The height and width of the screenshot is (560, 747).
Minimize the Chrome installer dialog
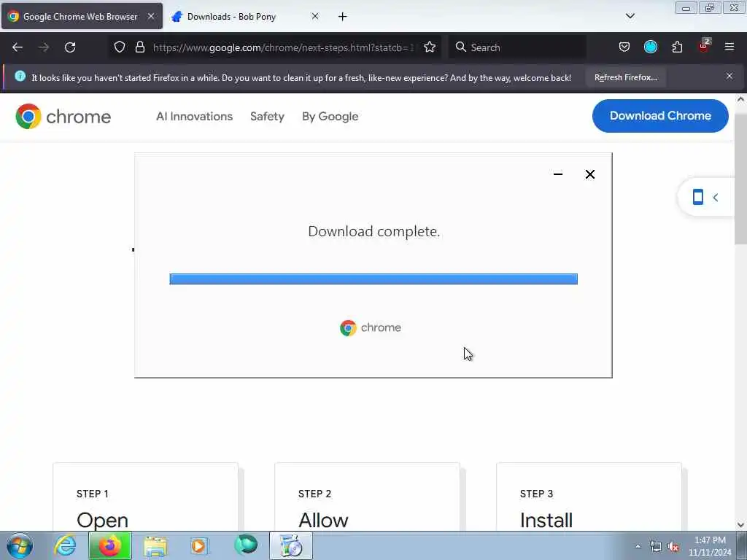click(558, 174)
